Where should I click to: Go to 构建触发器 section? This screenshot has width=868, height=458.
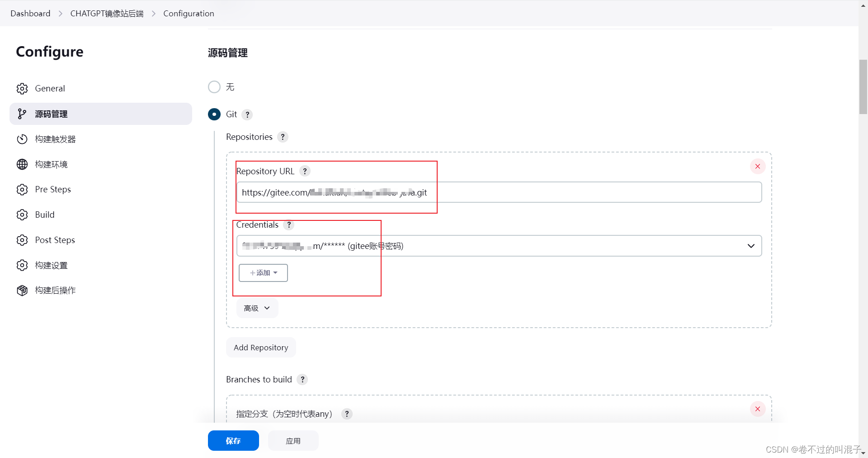tap(100, 139)
